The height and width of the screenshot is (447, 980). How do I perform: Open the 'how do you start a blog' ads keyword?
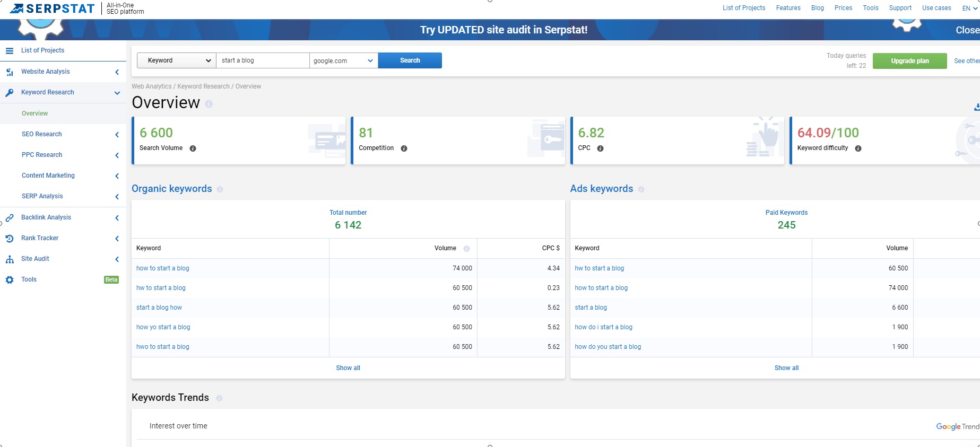click(x=608, y=347)
